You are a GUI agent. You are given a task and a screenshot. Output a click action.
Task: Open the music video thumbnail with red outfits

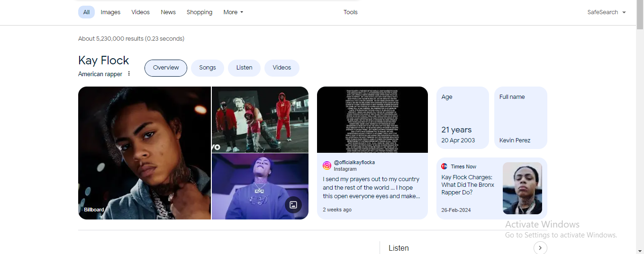(260, 119)
